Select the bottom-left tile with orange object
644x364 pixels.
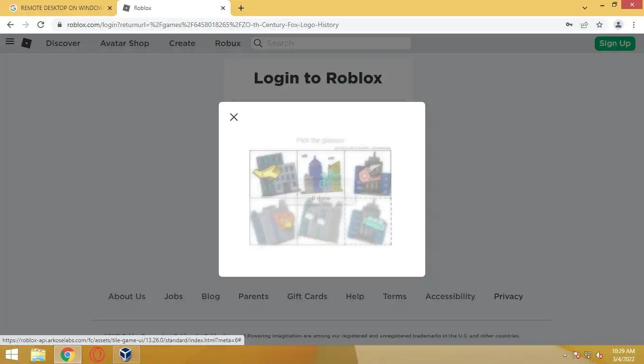pos(273,221)
